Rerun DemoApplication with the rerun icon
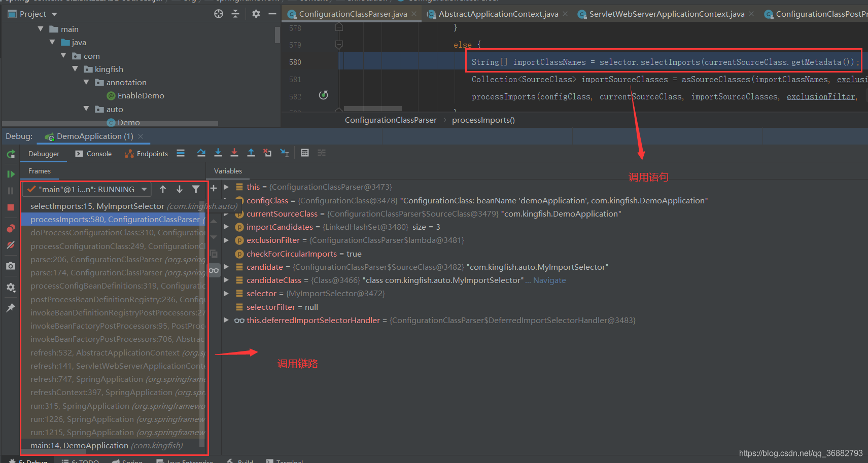 [x=11, y=154]
